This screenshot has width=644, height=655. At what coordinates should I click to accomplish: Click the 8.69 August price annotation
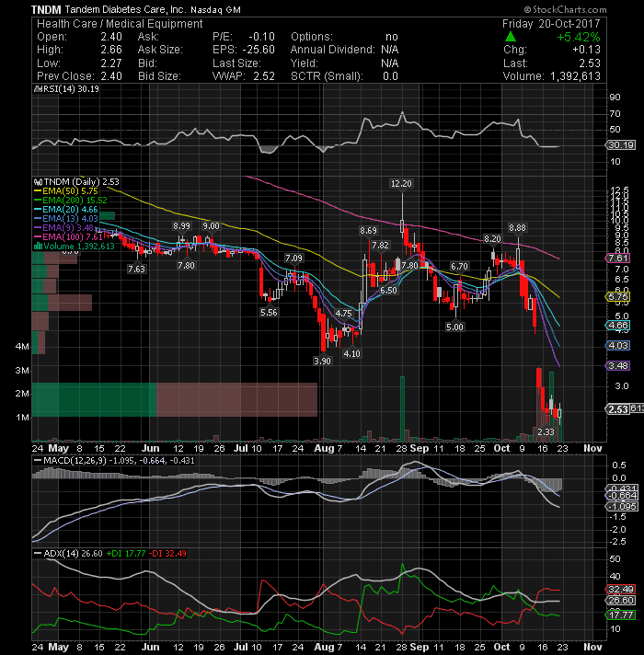coord(368,230)
